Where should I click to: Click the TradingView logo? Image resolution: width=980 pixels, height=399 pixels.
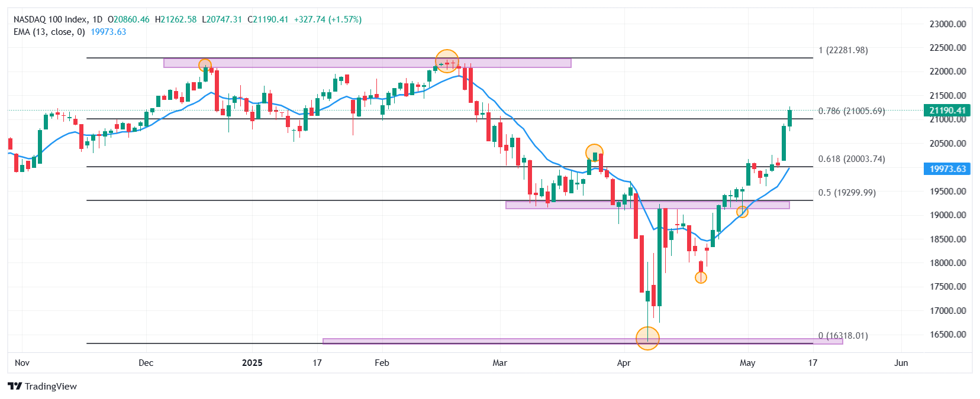42,386
